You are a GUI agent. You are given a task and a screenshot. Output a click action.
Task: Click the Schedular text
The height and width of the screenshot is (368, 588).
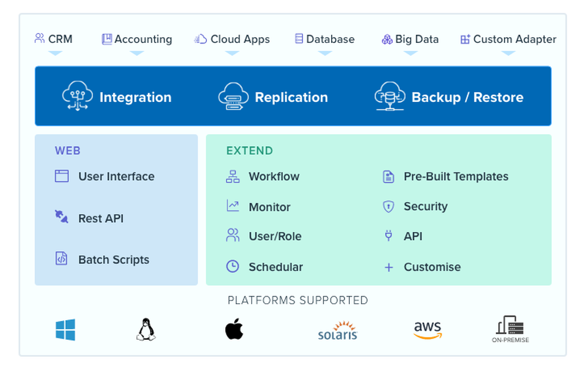tap(276, 267)
